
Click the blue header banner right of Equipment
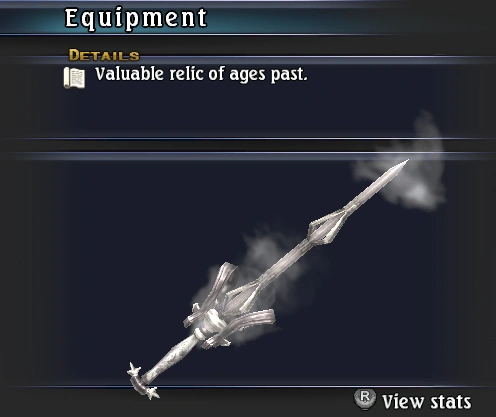[x=333, y=20]
